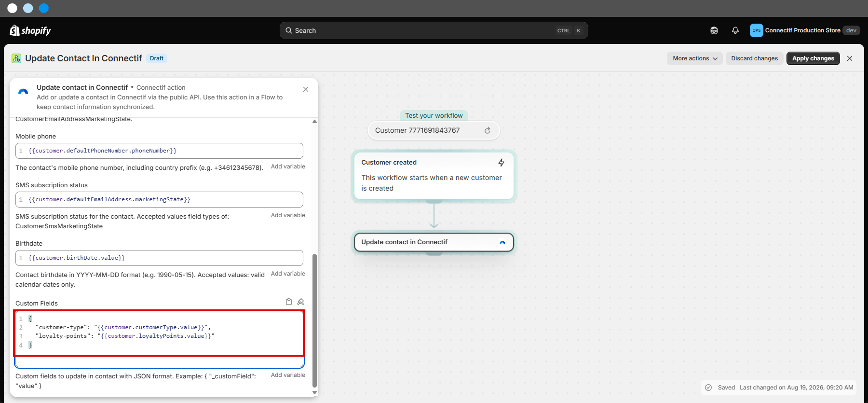Screen dimensions: 868x403
Task: Click the Custom Fields label
Action: [37, 303]
